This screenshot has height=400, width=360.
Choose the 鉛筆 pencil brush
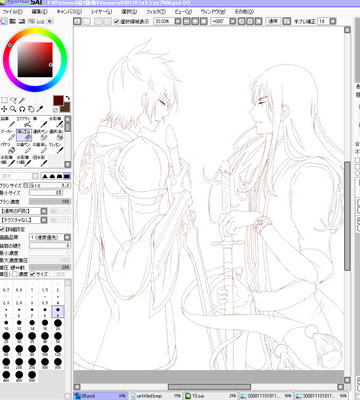click(8, 122)
